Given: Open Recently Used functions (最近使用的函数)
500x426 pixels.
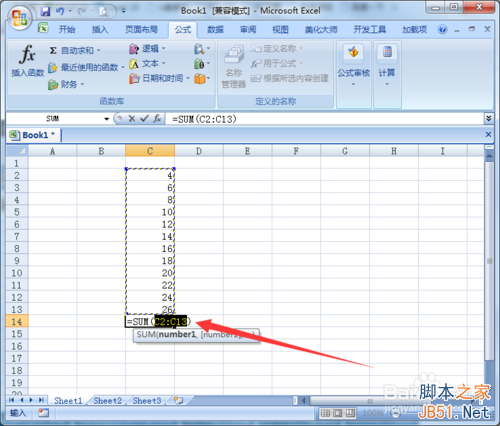Looking at the screenshot, I should [86, 68].
